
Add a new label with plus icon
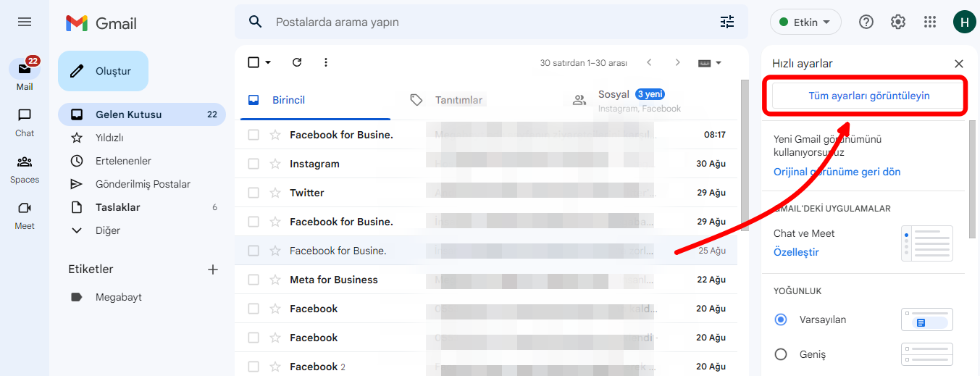point(213,270)
